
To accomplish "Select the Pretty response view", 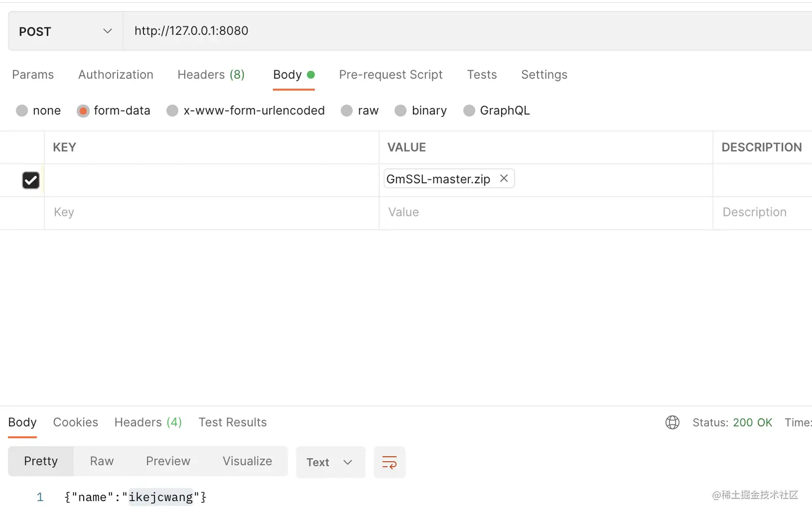I will click(40, 461).
